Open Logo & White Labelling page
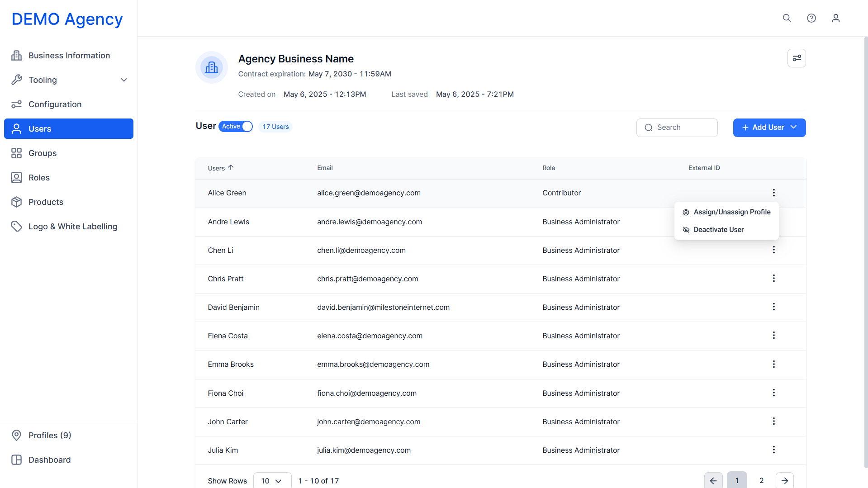Viewport: 868px width, 488px height. [x=69, y=227]
